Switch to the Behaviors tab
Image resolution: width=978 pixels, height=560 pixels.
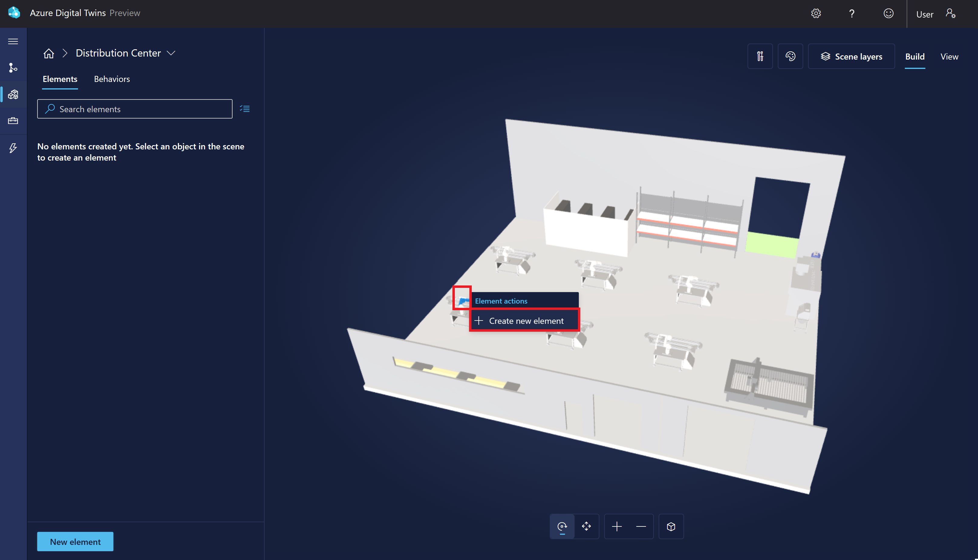(112, 79)
